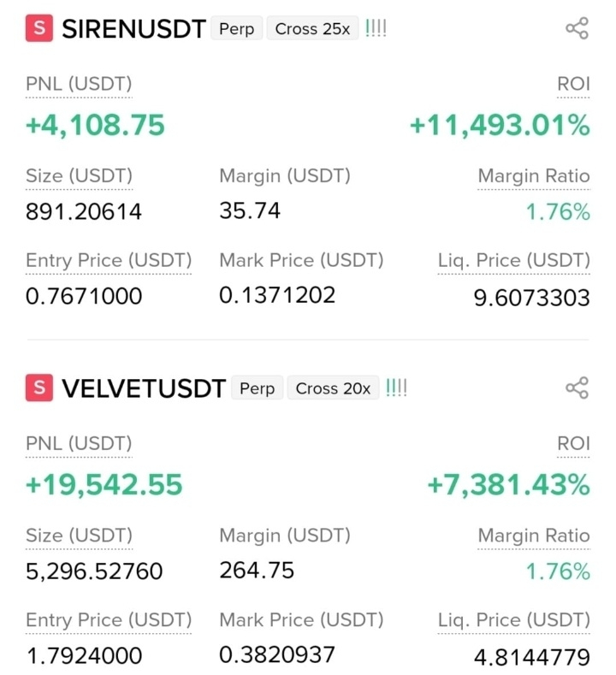Adjust leverage via Cross 25x tag
Viewport: 616px width, 675px height.
point(312,29)
